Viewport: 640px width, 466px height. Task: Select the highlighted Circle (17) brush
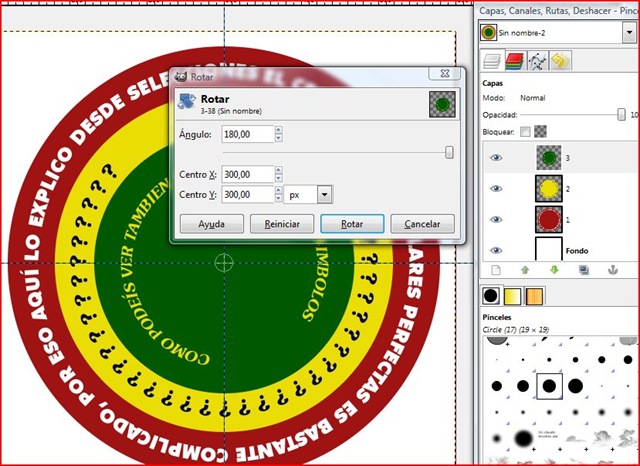pos(549,386)
